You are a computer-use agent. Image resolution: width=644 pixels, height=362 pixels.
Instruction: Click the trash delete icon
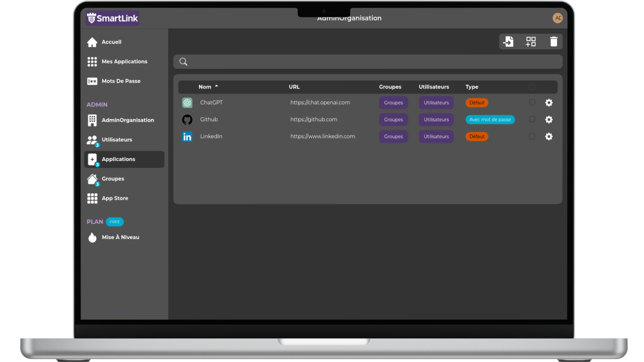(x=553, y=42)
